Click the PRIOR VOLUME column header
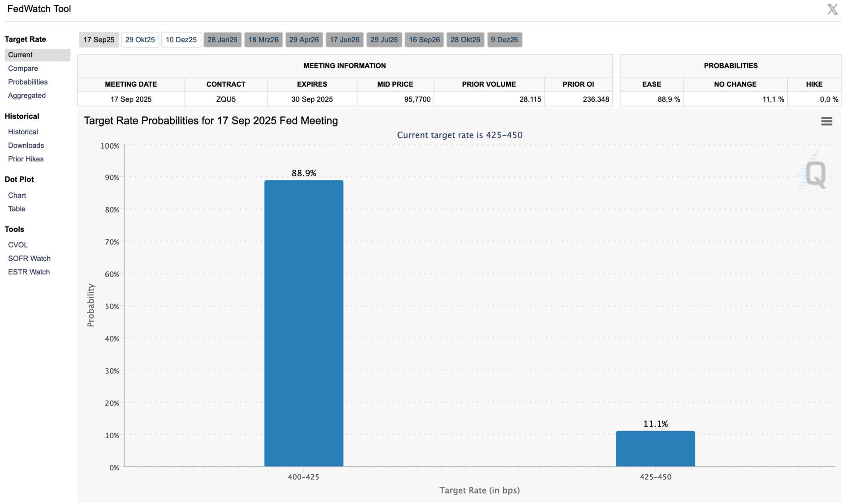Viewport: 860px width, 504px height. point(489,84)
